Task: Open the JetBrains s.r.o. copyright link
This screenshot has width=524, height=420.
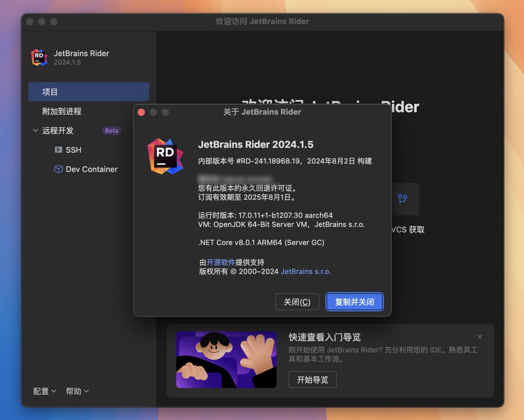Action: [x=306, y=272]
